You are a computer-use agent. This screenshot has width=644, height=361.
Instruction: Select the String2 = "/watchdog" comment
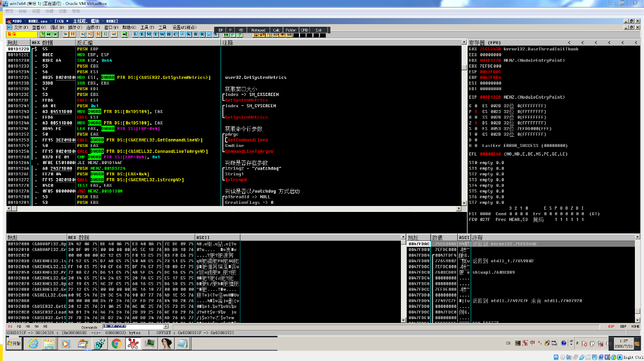(252, 168)
